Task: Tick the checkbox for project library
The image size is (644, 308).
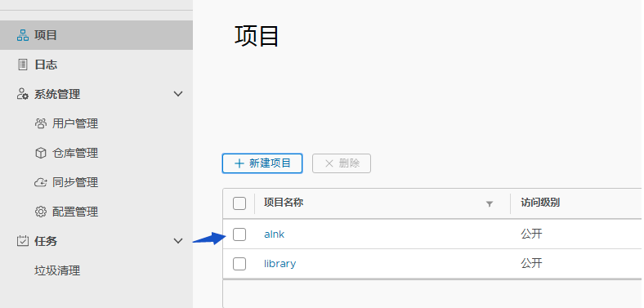Action: tap(239, 264)
